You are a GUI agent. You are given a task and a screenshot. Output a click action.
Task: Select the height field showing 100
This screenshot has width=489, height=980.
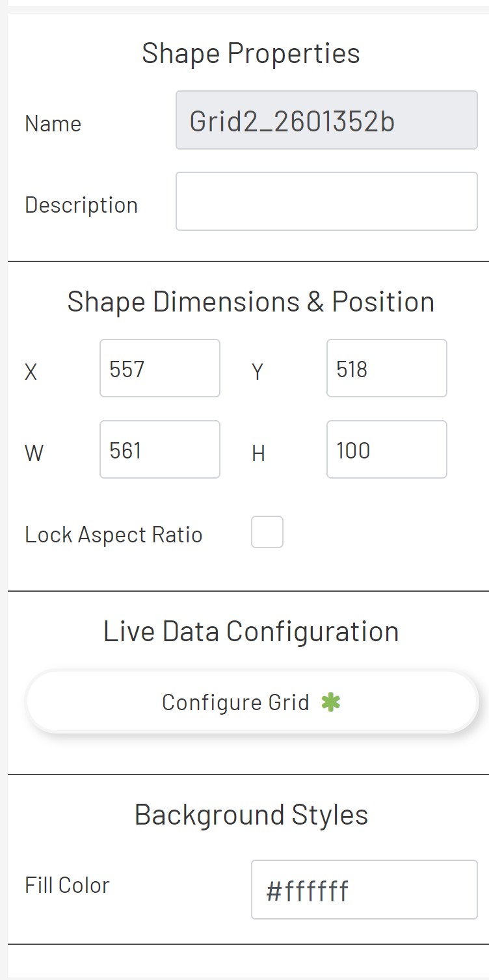(386, 449)
